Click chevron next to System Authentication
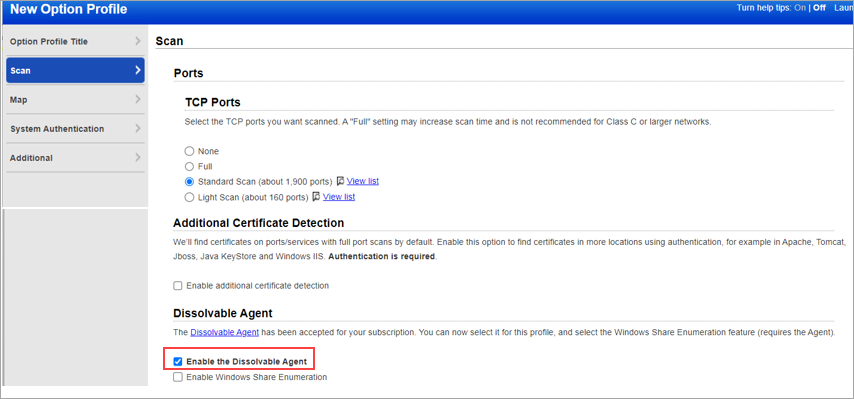This screenshot has width=854, height=399. [138, 128]
